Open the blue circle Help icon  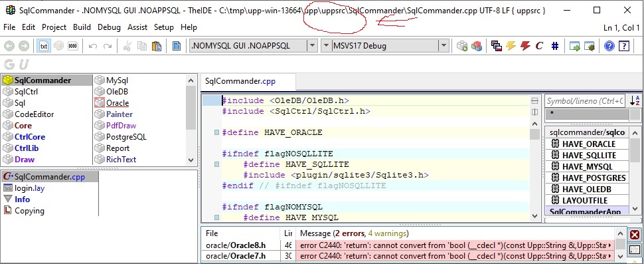click(609, 46)
